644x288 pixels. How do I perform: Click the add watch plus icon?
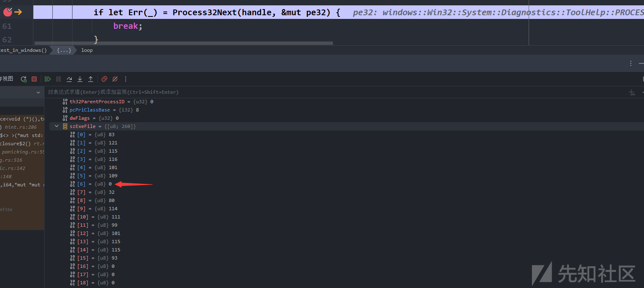632,93
